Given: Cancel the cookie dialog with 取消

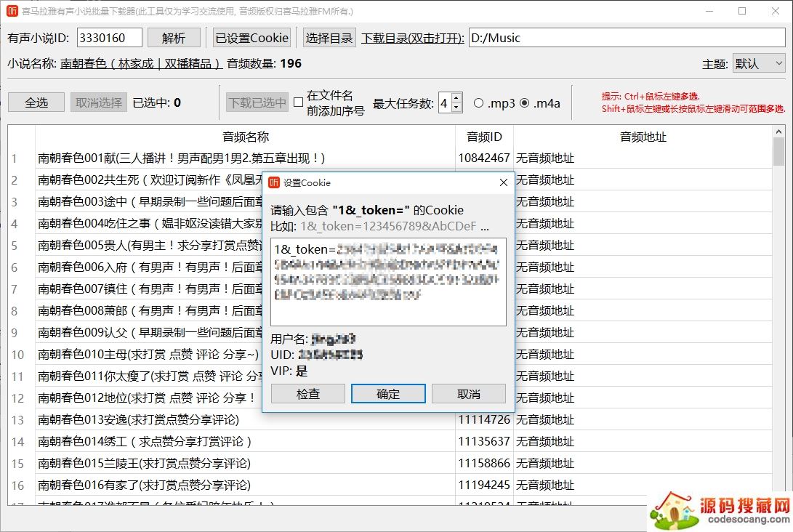Looking at the screenshot, I should [468, 394].
